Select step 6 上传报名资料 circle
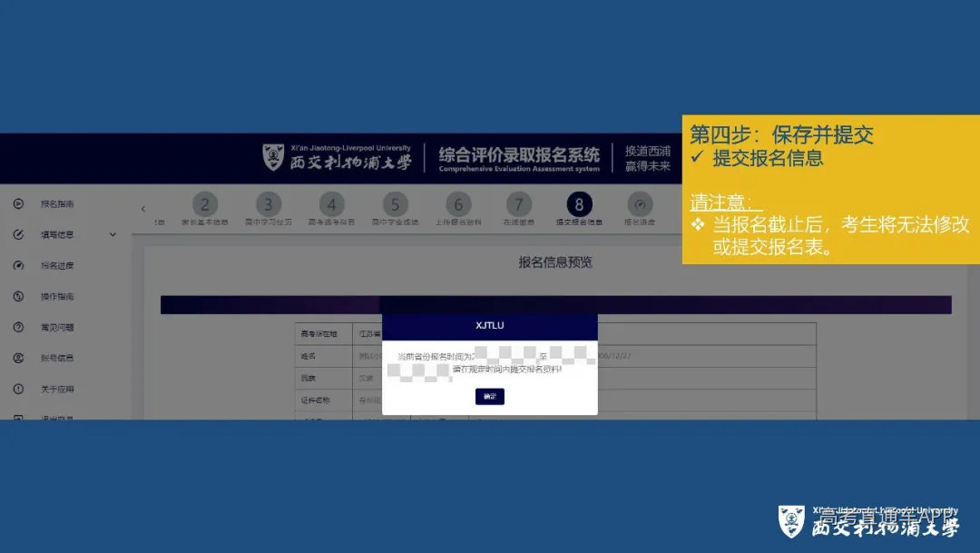This screenshot has width=980, height=553. click(x=459, y=205)
